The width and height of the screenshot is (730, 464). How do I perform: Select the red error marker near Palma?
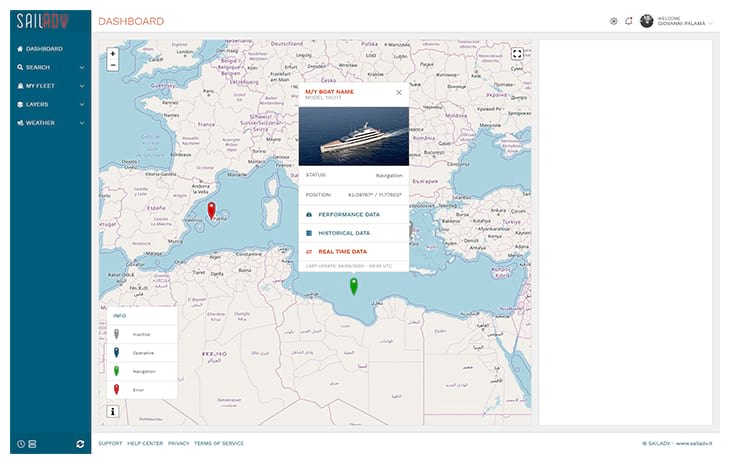pos(211,210)
